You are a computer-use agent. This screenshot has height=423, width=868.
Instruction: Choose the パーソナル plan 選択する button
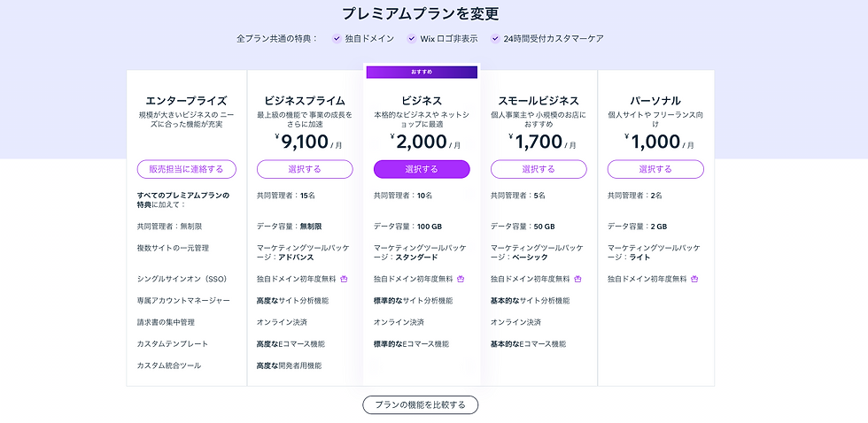(655, 169)
